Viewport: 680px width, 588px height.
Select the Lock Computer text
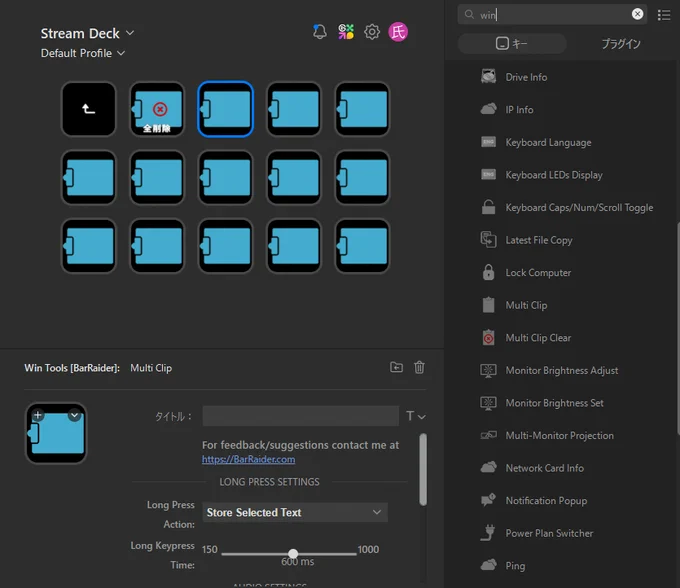point(538,272)
